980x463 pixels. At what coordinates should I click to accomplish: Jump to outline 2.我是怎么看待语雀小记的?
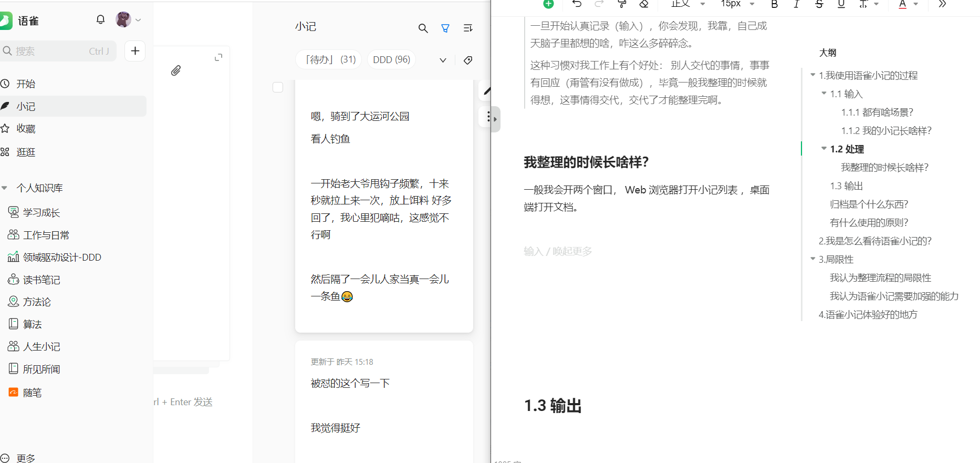875,241
